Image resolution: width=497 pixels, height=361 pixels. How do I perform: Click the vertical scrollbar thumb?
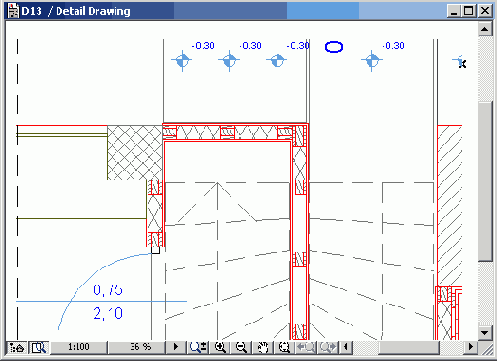485,182
